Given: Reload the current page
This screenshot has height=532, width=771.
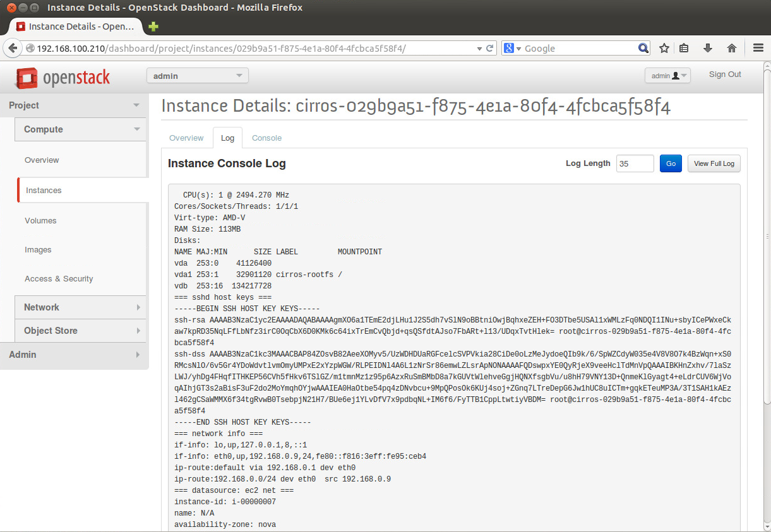Looking at the screenshot, I should pyautogui.click(x=491, y=47).
